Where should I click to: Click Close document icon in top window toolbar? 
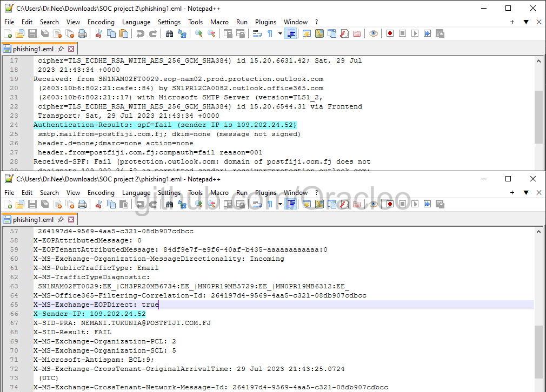coord(57,33)
